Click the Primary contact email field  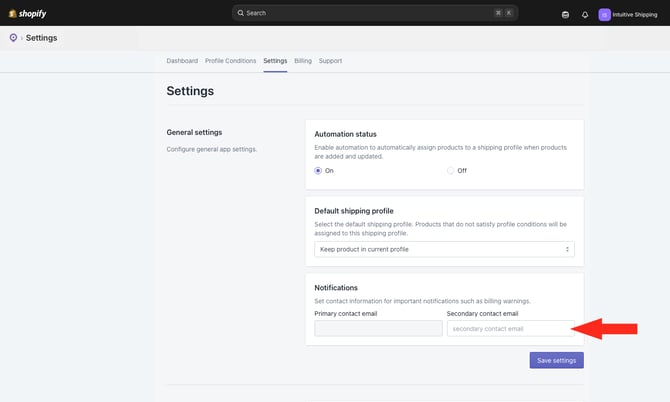pos(379,329)
